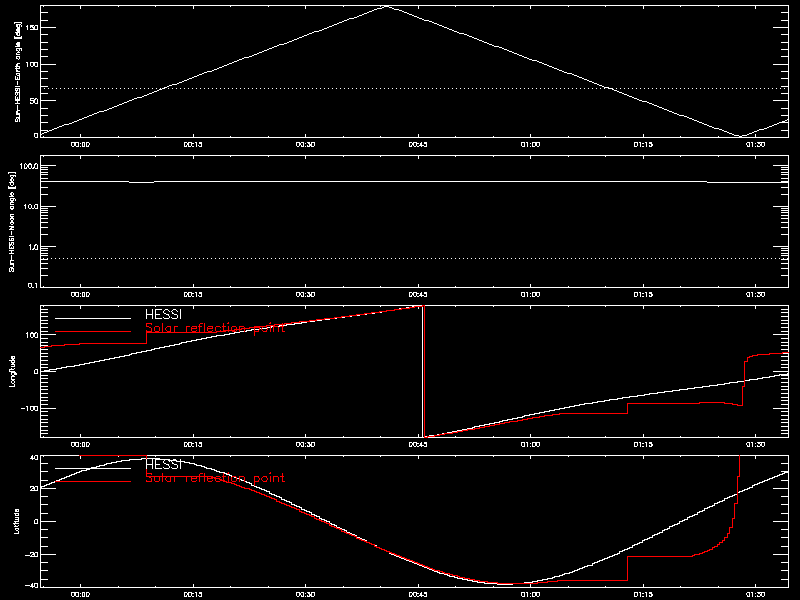Click 00:15 time label under Sun-HESSI-Earth plot
The image size is (800, 600).
193,144
